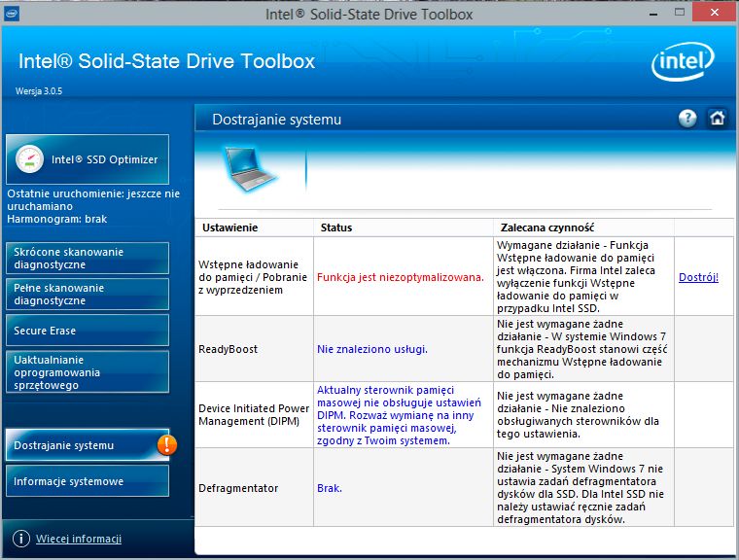
Task: Click the Defragmentator recommendation text
Action: (581, 488)
